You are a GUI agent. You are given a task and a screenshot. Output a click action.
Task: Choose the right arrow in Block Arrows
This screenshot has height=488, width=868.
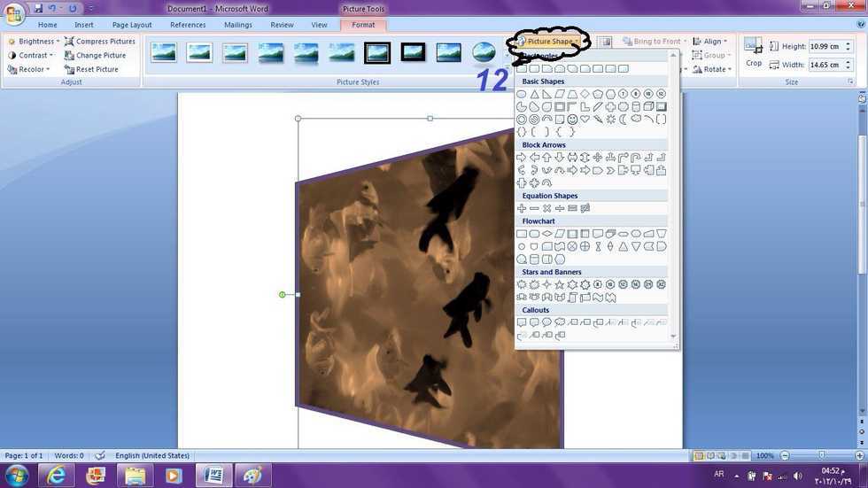(x=522, y=158)
